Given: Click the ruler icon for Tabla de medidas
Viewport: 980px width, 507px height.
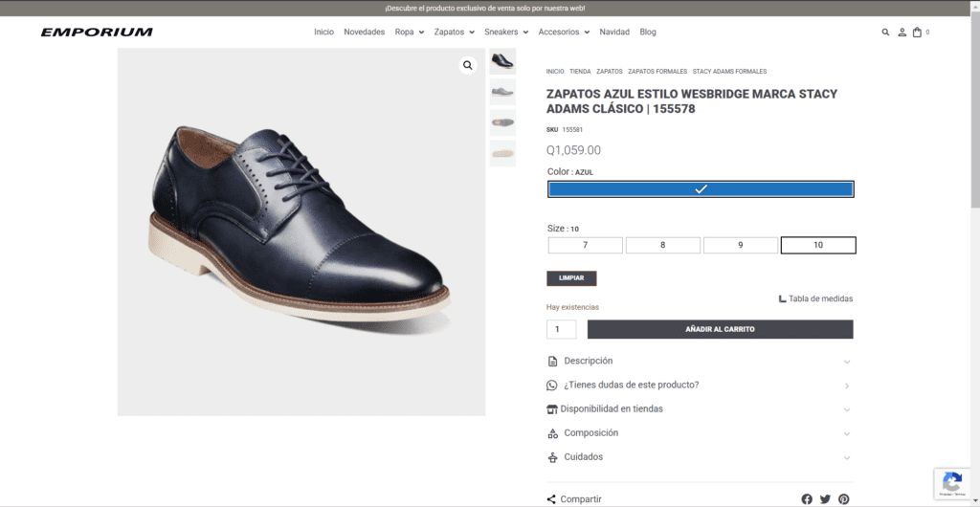Looking at the screenshot, I should pyautogui.click(x=782, y=299).
